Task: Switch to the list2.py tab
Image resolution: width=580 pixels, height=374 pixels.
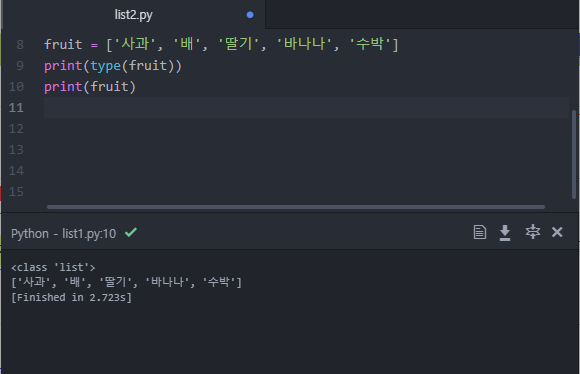Action: 133,15
